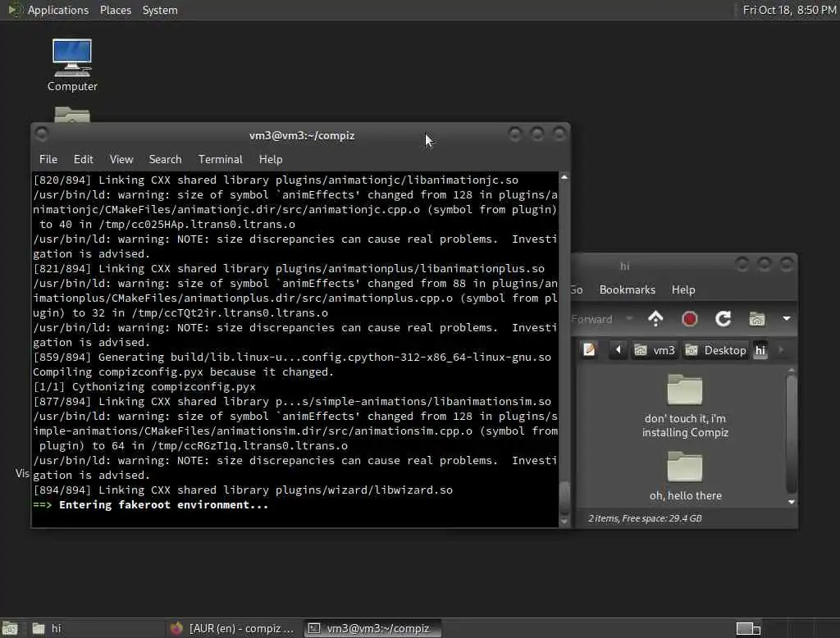Viewport: 840px width, 638px height.
Task: Switch to AUR compiz browser taskbar entry
Action: click(232, 628)
